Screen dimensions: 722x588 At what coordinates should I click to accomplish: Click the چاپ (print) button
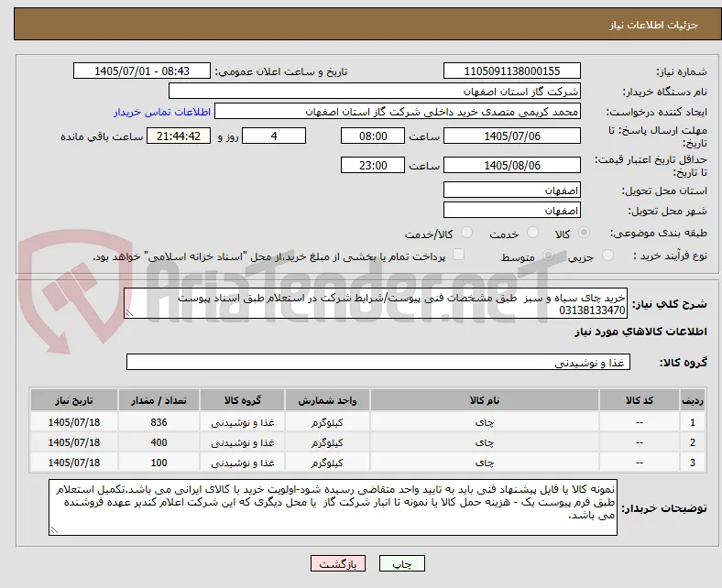point(401,563)
